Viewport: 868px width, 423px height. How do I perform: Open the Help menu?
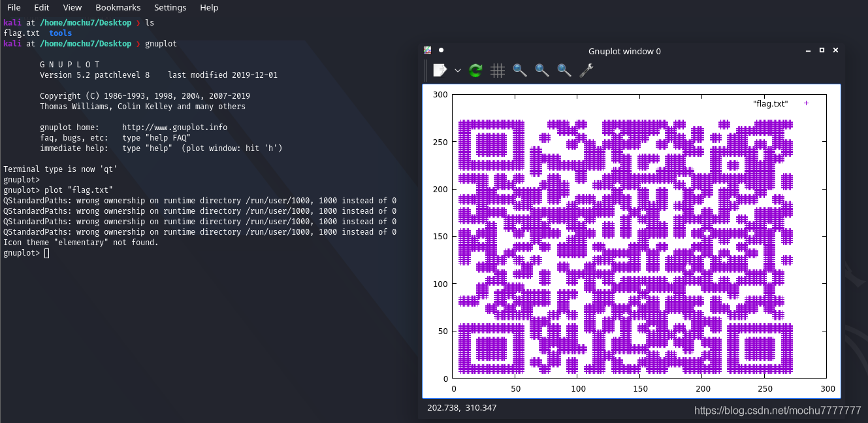[209, 8]
